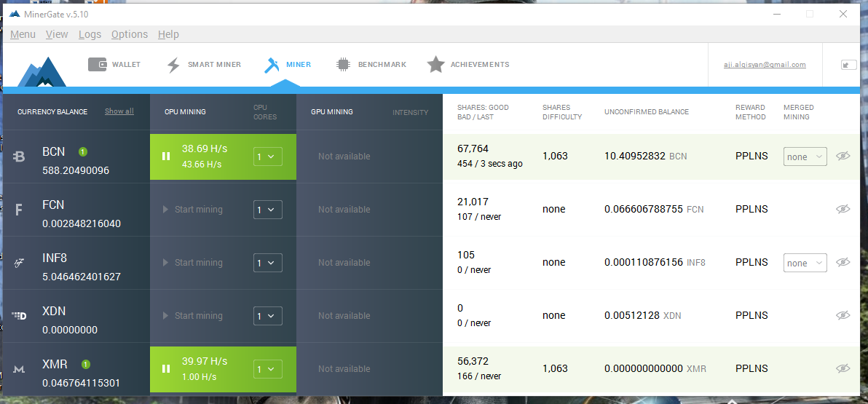This screenshot has height=404, width=868.
Task: Switch to the Achievements tab
Action: click(x=468, y=65)
